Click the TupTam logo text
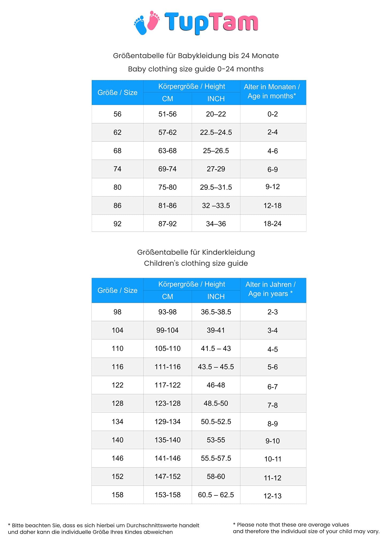Image resolution: width=392 pixels, height=542 pixels. coord(211,22)
